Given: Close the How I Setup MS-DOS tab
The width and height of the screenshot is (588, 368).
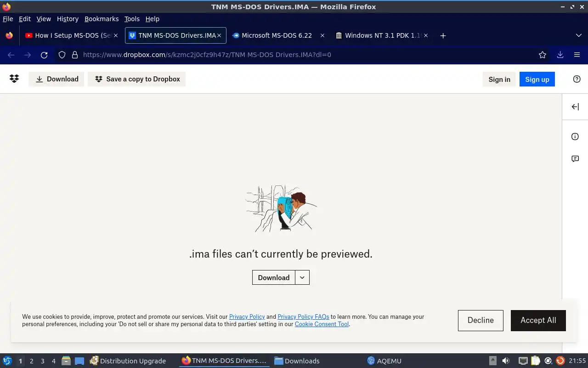Looking at the screenshot, I should tap(116, 35).
